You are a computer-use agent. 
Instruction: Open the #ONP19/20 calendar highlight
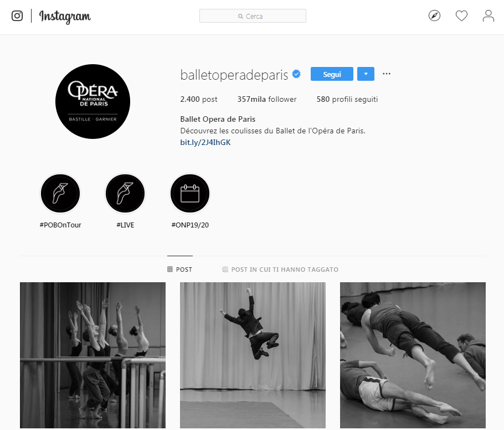190,194
